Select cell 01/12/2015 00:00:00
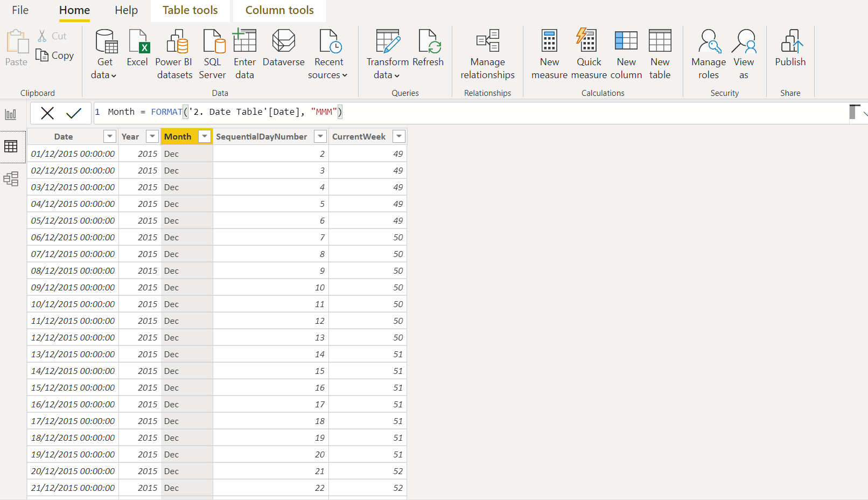The height and width of the screenshot is (500, 868). coord(73,154)
